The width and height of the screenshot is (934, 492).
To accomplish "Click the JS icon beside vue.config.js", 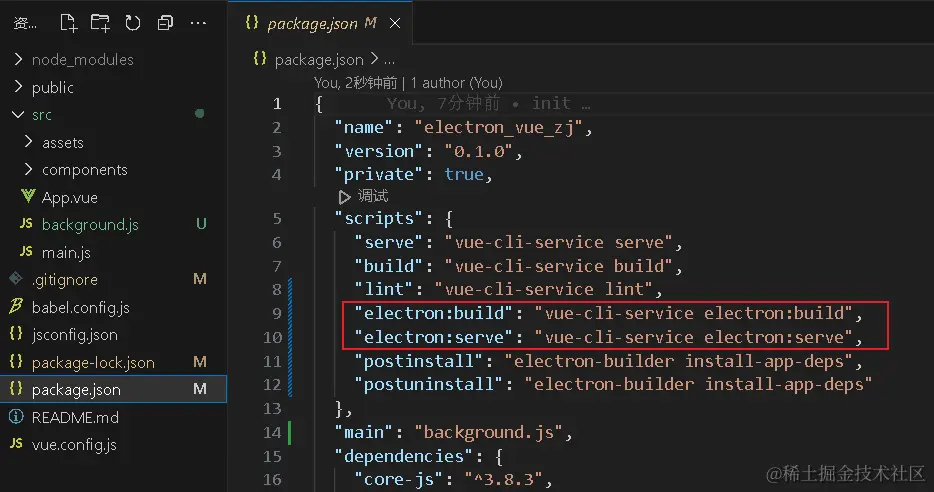I will [x=17, y=443].
